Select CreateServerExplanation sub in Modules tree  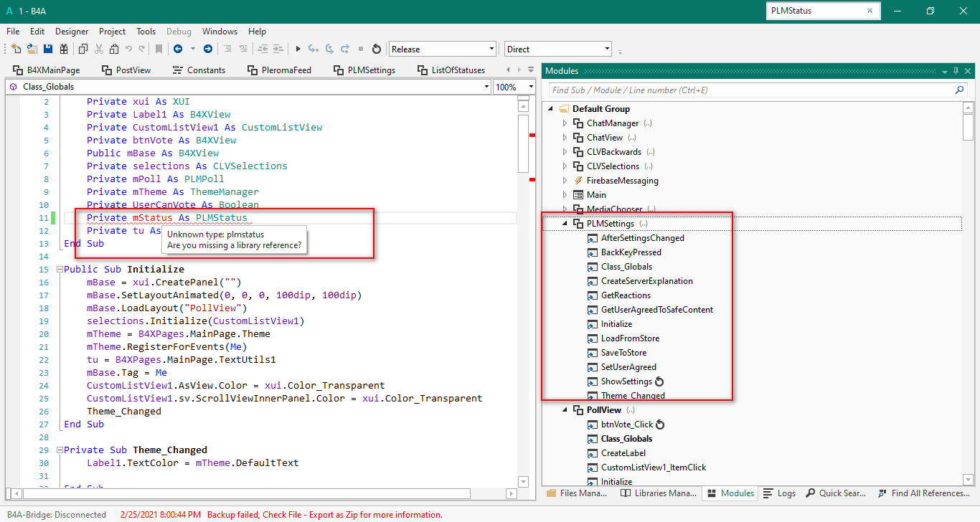click(646, 281)
